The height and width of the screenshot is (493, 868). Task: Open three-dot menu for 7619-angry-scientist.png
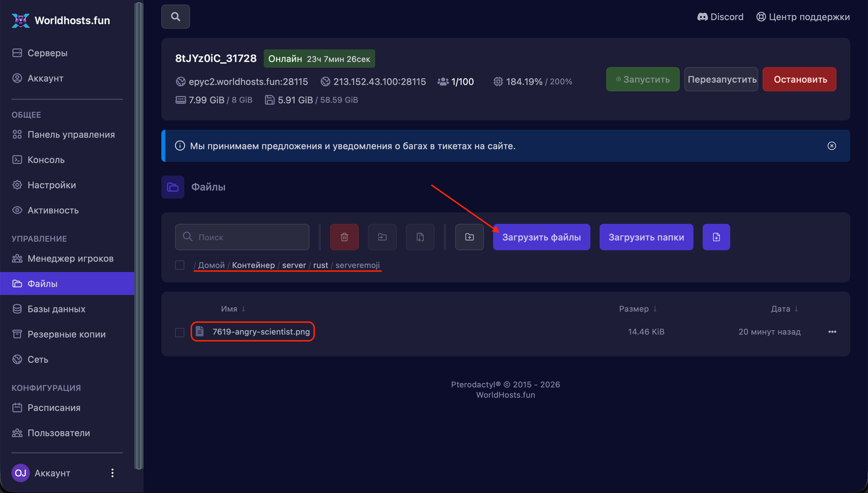coord(832,332)
